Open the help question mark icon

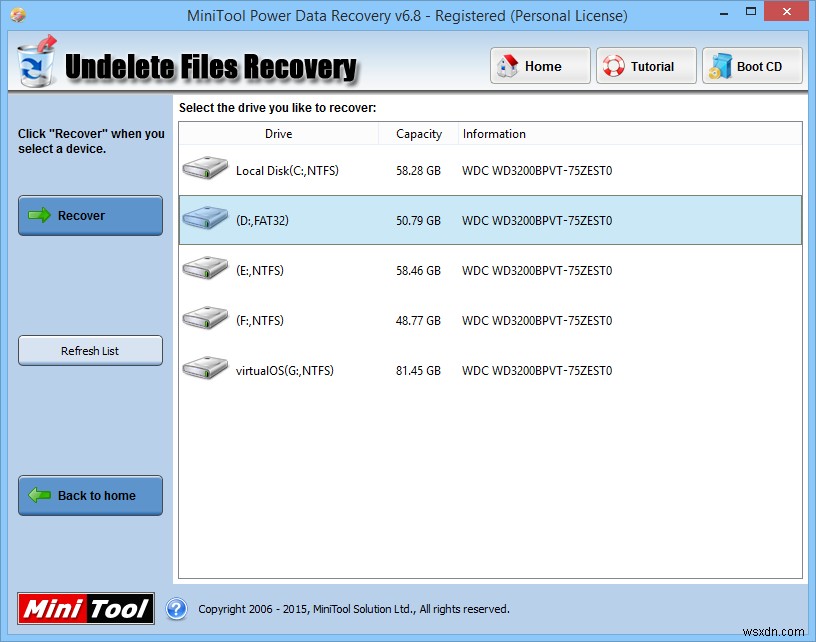tap(177, 609)
